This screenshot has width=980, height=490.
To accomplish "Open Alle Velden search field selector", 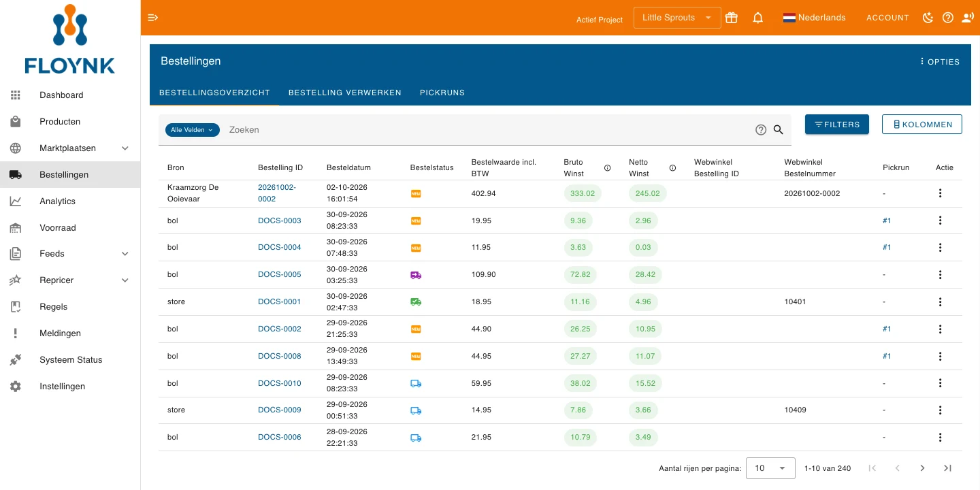I will pyautogui.click(x=193, y=130).
